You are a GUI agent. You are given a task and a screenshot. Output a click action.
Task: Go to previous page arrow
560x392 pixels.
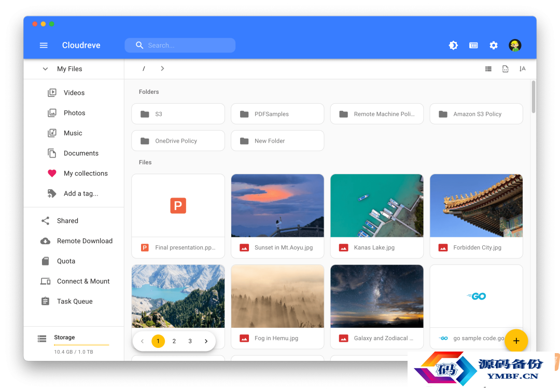click(x=142, y=341)
